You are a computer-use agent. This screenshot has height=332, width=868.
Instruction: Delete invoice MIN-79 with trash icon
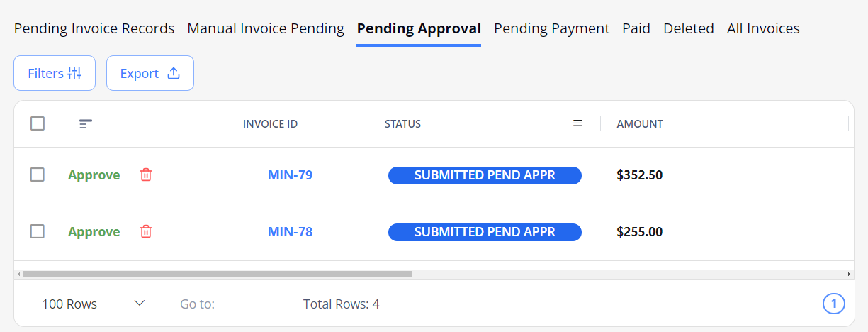coord(146,175)
